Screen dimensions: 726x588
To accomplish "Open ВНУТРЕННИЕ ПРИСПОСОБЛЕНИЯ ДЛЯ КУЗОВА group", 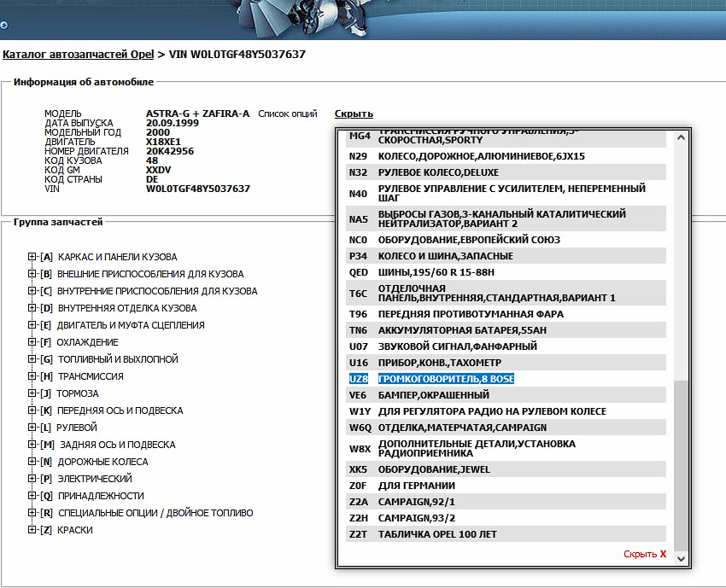I will tap(157, 291).
